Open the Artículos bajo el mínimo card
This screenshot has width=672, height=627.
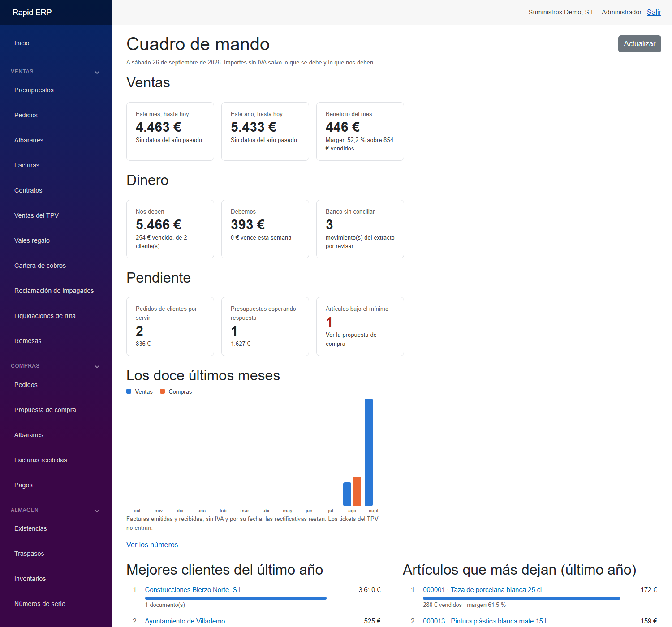pyautogui.click(x=360, y=326)
